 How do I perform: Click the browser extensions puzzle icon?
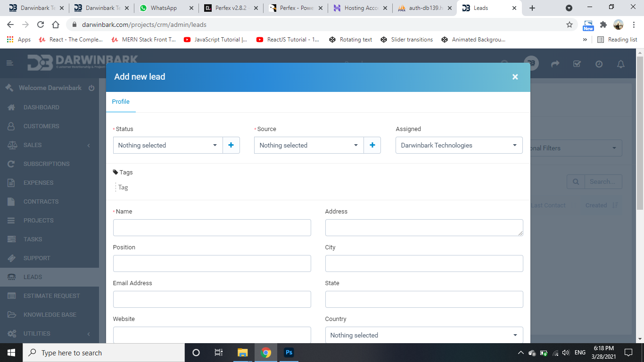pyautogui.click(x=603, y=25)
